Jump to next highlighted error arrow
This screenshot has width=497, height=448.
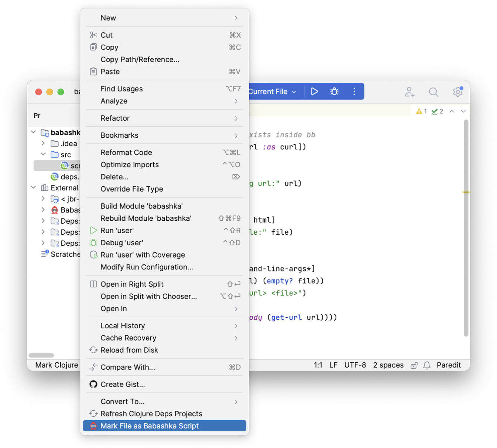[463, 111]
